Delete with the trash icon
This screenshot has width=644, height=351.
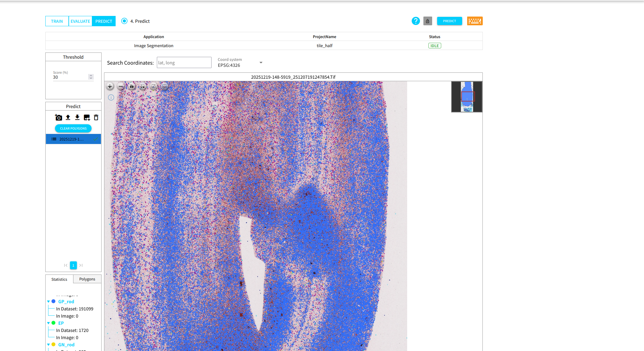tap(96, 118)
